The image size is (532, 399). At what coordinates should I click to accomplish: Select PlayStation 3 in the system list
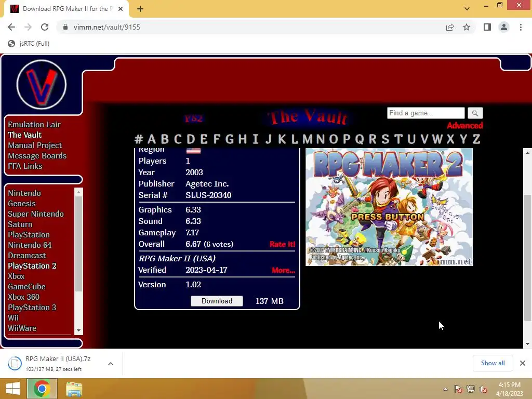(x=32, y=308)
